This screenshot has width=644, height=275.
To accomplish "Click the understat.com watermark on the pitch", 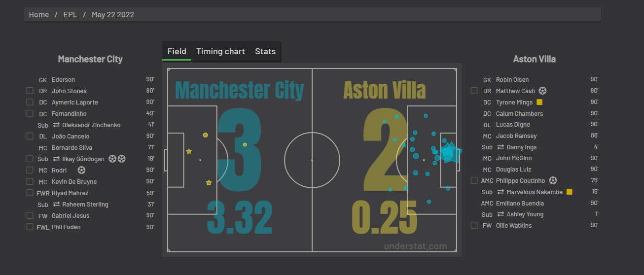I will coord(415,246).
